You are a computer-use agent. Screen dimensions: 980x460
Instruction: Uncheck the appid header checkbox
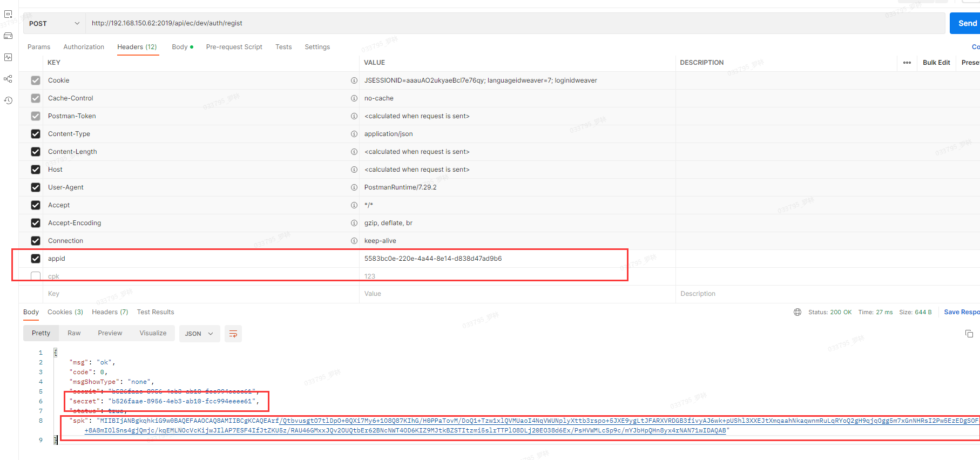pyautogui.click(x=36, y=259)
